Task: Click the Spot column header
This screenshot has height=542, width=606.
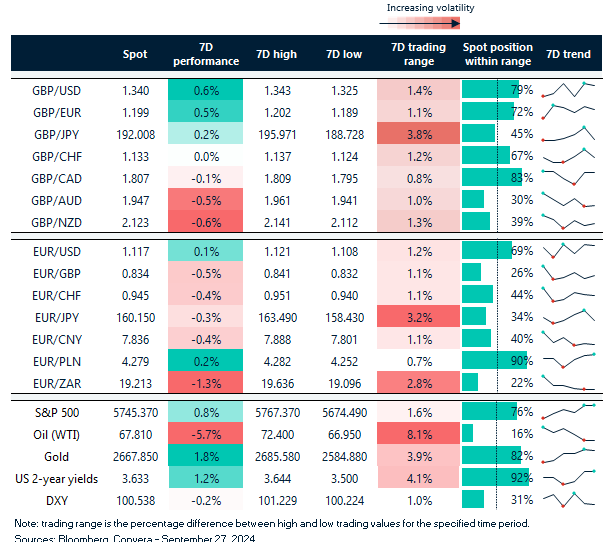Action: pyautogui.click(x=135, y=54)
